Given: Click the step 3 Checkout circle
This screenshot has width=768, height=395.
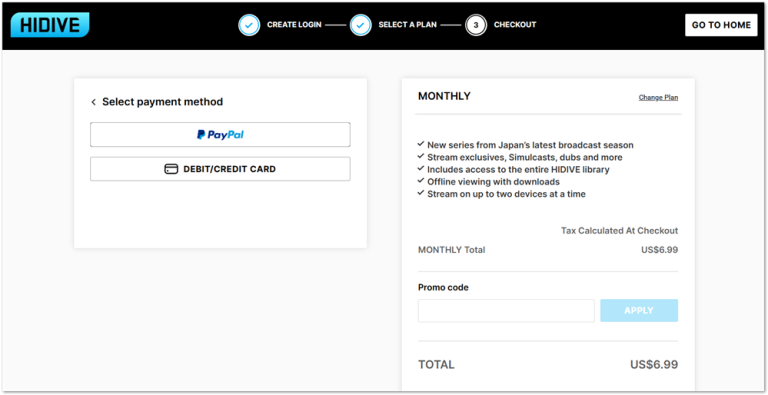Looking at the screenshot, I should pyautogui.click(x=476, y=25).
